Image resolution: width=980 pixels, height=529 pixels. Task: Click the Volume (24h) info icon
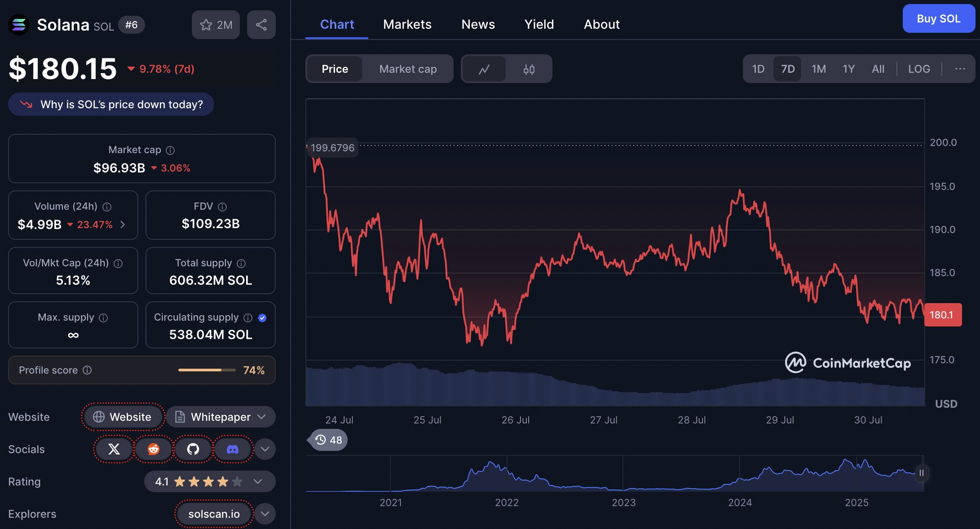107,207
